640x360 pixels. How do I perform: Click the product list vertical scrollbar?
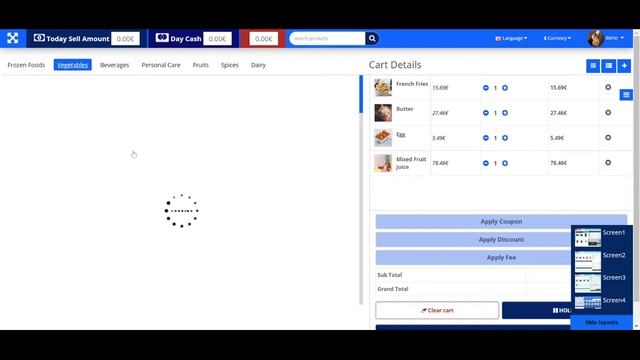361,189
